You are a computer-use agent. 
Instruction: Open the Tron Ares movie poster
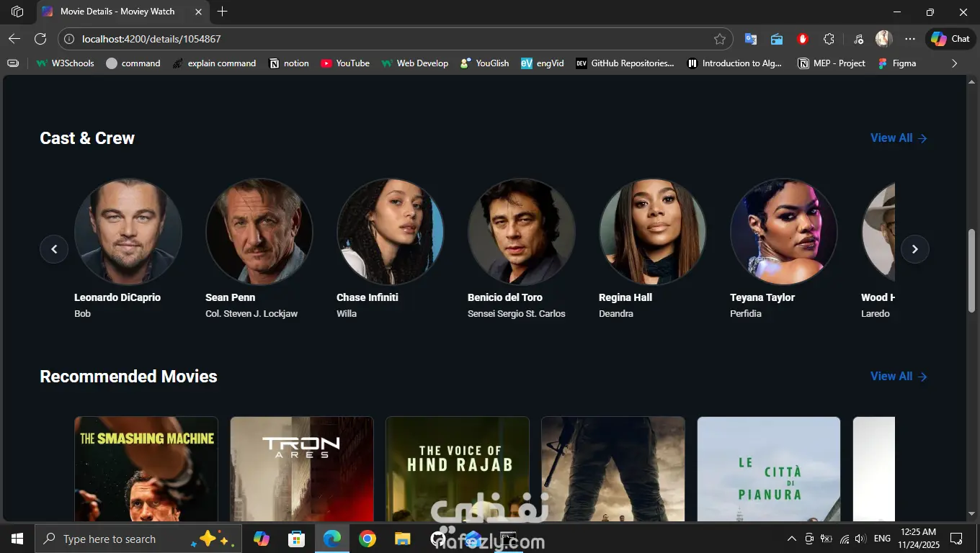[x=302, y=469]
